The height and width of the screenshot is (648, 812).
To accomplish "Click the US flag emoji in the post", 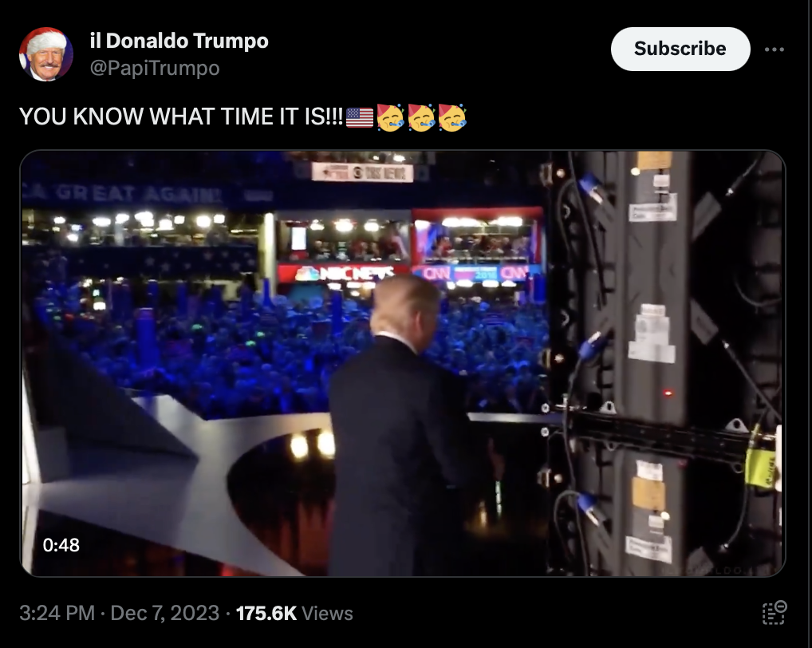I will [x=360, y=117].
